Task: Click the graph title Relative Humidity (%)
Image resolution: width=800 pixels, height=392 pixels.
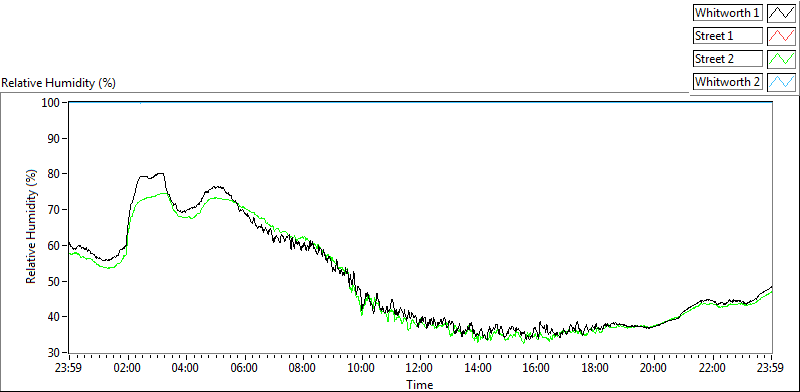Action: 59,83
